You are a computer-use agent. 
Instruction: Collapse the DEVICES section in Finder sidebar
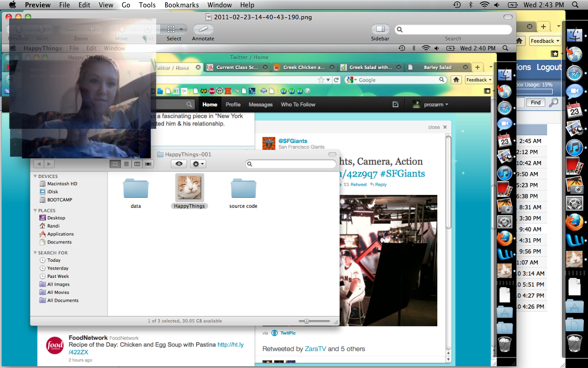(x=35, y=177)
